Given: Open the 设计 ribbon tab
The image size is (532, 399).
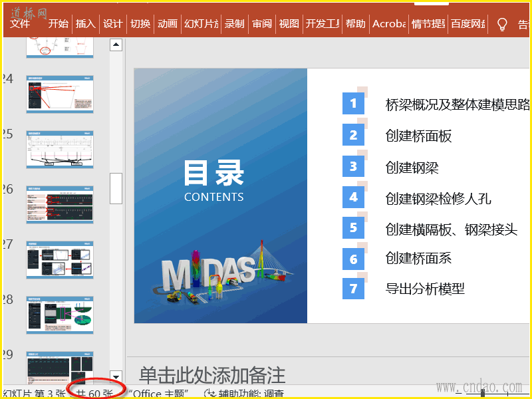Looking at the screenshot, I should click(x=112, y=23).
